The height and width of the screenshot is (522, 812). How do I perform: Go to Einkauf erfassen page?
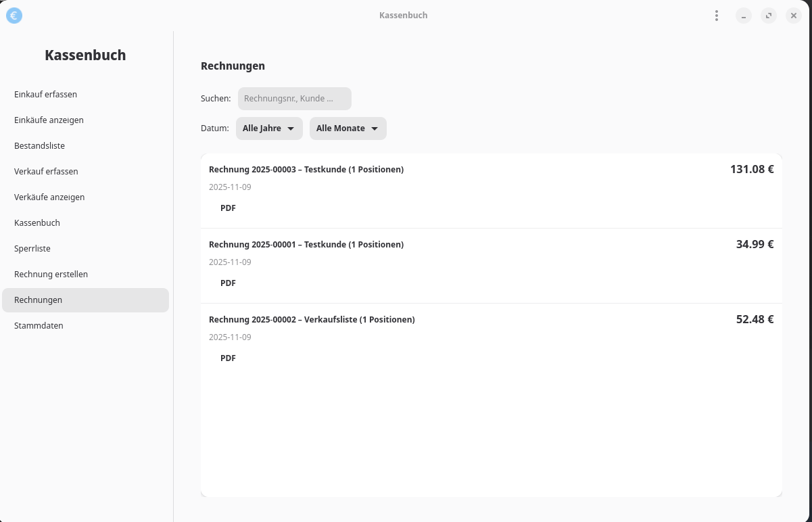[45, 95]
